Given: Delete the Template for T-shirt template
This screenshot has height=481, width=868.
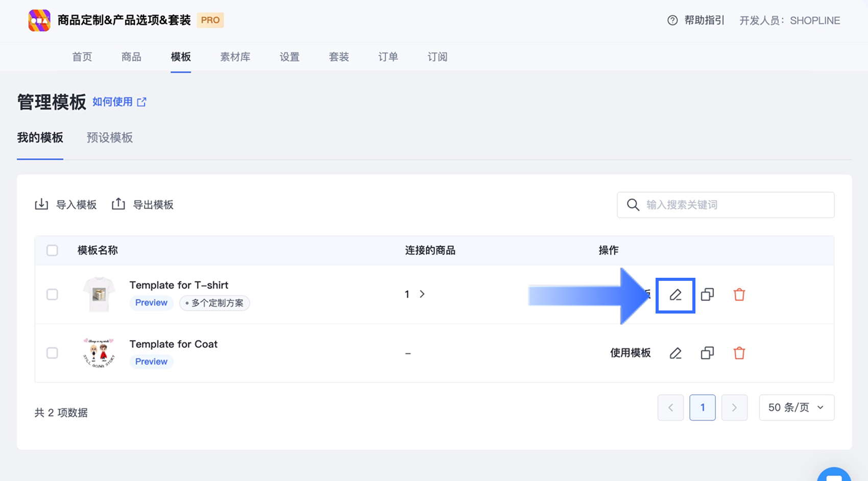Looking at the screenshot, I should [x=739, y=295].
